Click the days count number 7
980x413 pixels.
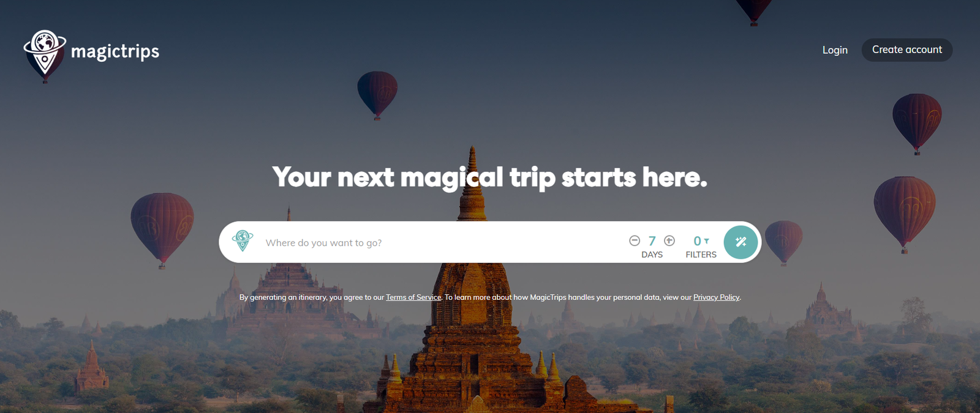(x=652, y=241)
